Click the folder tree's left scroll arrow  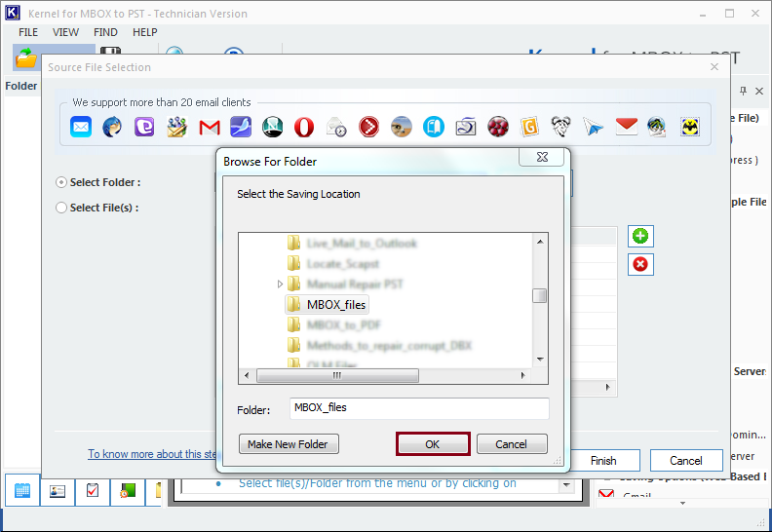point(247,375)
